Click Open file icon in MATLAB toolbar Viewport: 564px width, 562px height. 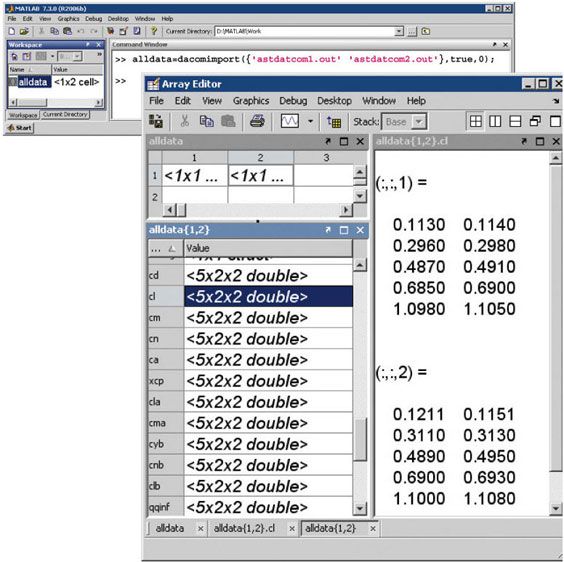coord(24,31)
